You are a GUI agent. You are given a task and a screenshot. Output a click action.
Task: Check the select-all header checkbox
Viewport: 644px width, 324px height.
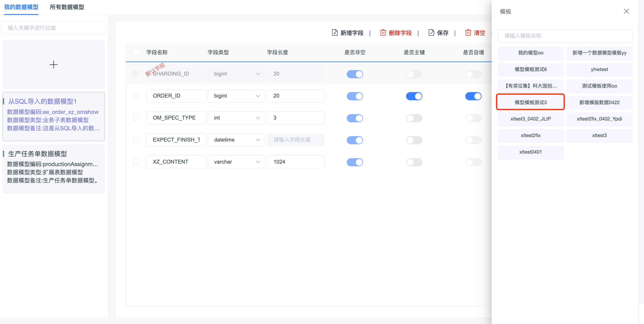136,52
